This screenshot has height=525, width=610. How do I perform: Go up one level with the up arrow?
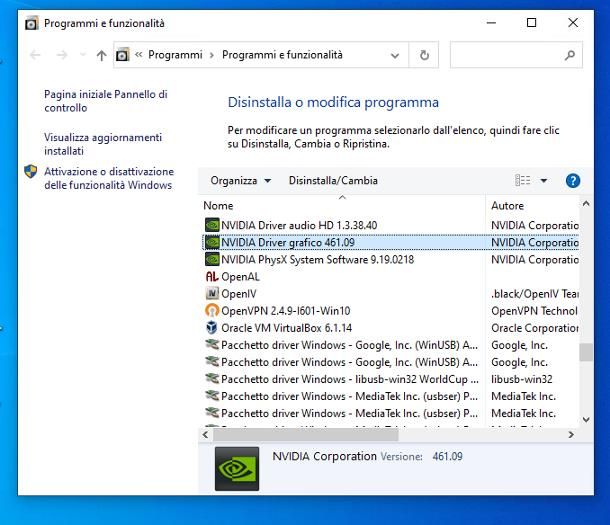[102, 56]
